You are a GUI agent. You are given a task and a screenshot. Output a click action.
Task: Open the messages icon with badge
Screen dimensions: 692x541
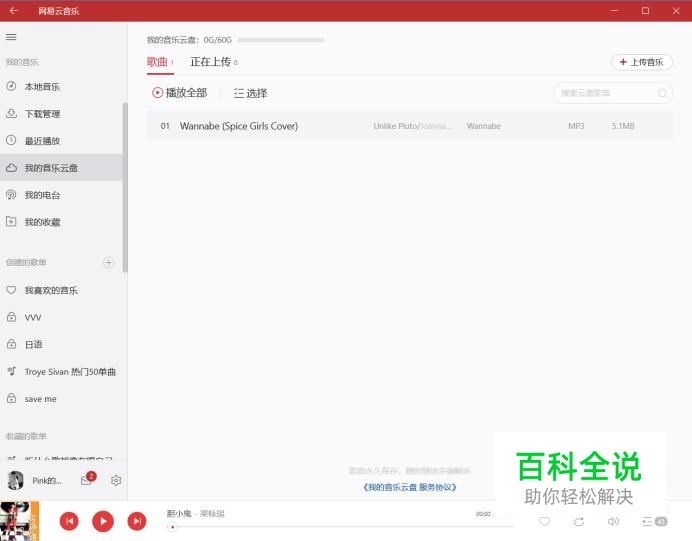88,479
